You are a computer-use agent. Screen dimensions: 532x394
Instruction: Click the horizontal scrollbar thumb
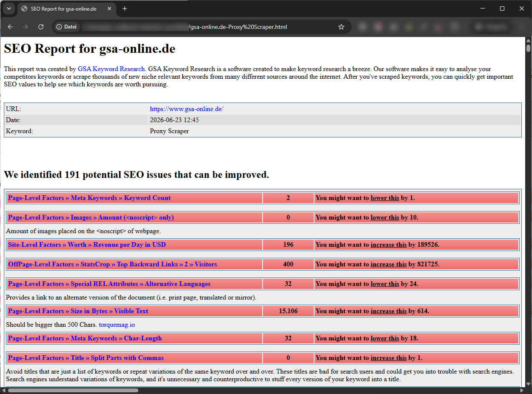click(73, 390)
